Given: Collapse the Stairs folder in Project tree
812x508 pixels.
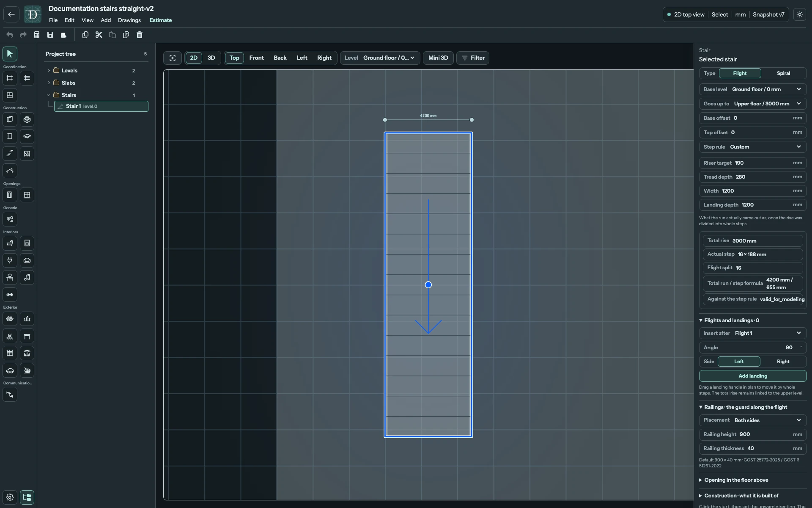Looking at the screenshot, I should click(49, 95).
